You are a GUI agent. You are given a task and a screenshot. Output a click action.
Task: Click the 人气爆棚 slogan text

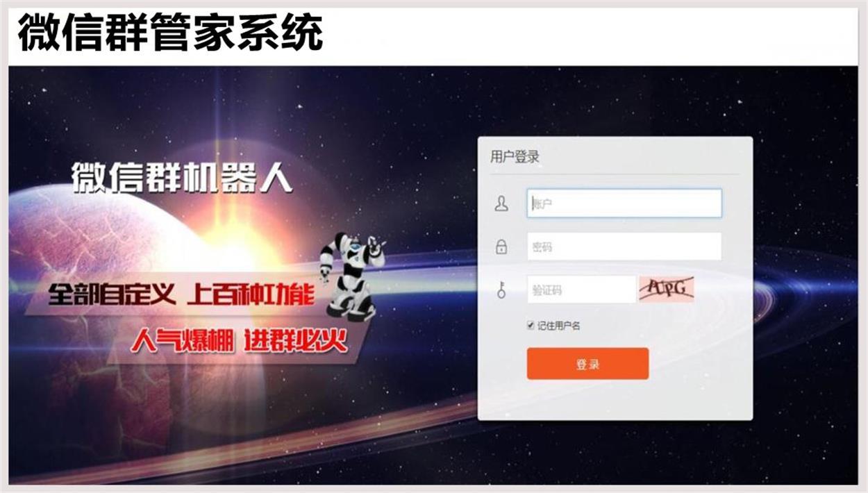(183, 341)
